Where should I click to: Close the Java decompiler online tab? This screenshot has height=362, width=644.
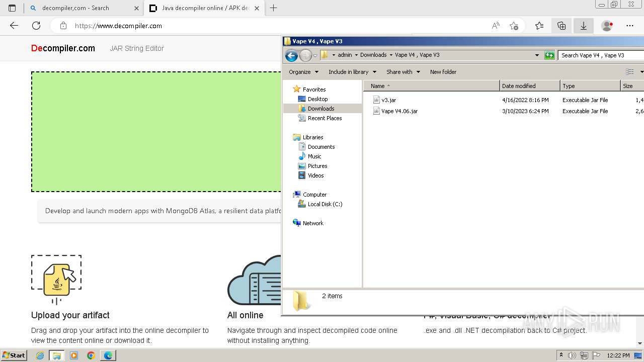point(257,8)
